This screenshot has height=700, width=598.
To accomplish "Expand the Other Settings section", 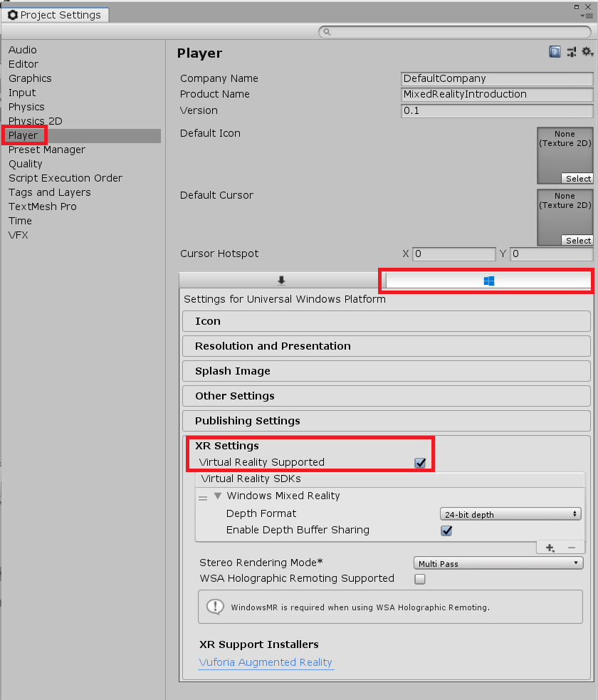I will (387, 396).
